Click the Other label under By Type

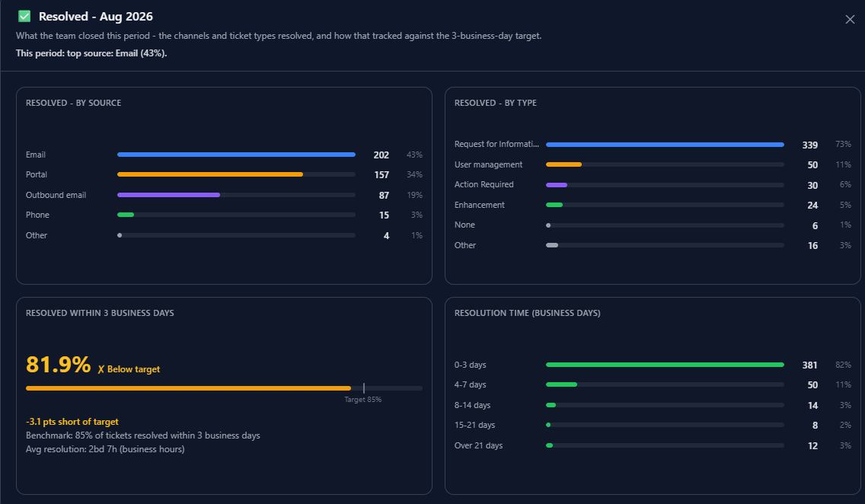(465, 245)
